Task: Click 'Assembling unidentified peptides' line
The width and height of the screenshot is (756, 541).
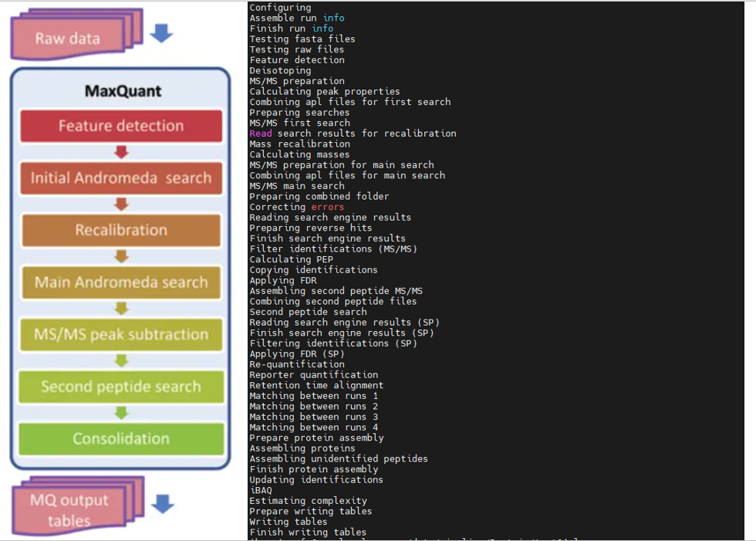Action: 339,458
